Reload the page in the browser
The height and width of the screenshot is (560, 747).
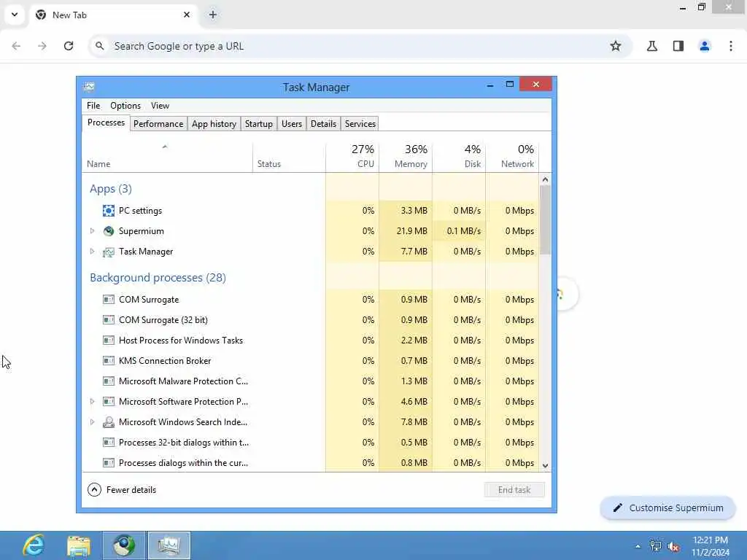pyautogui.click(x=69, y=46)
